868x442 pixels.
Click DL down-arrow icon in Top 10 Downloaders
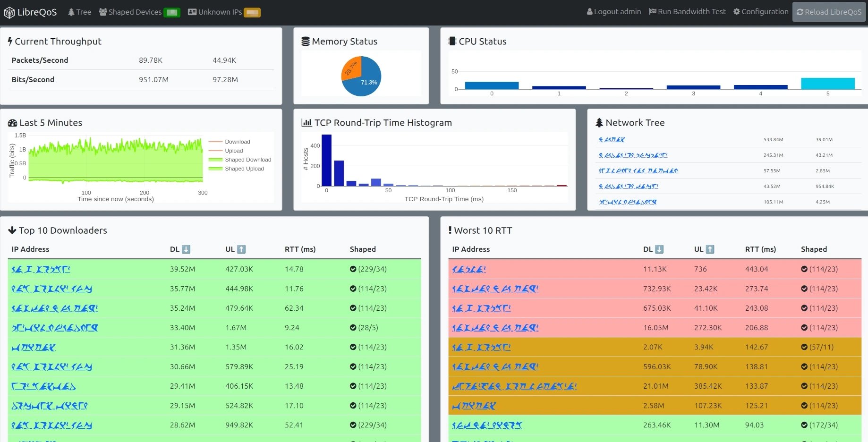(x=186, y=249)
